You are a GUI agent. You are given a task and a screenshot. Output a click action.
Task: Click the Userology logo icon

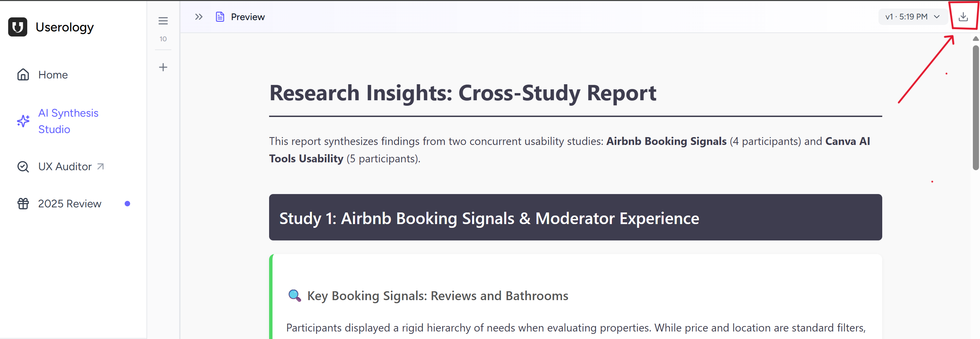(17, 27)
